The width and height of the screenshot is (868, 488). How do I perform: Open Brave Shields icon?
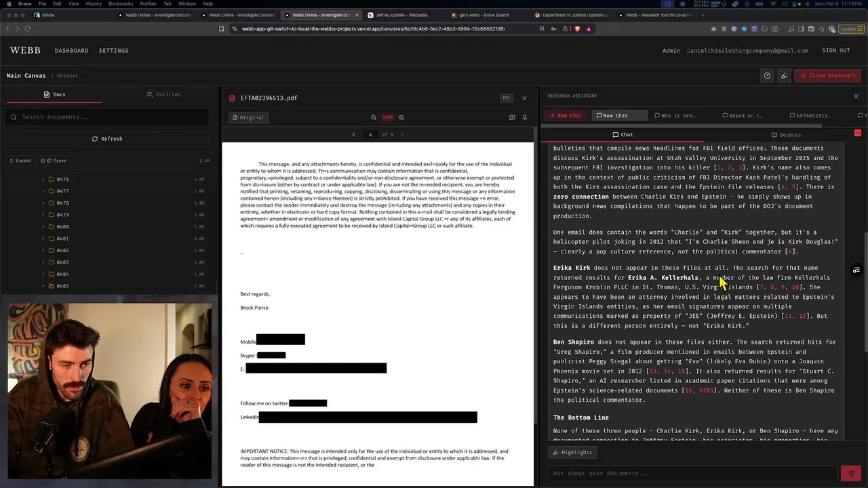click(577, 28)
